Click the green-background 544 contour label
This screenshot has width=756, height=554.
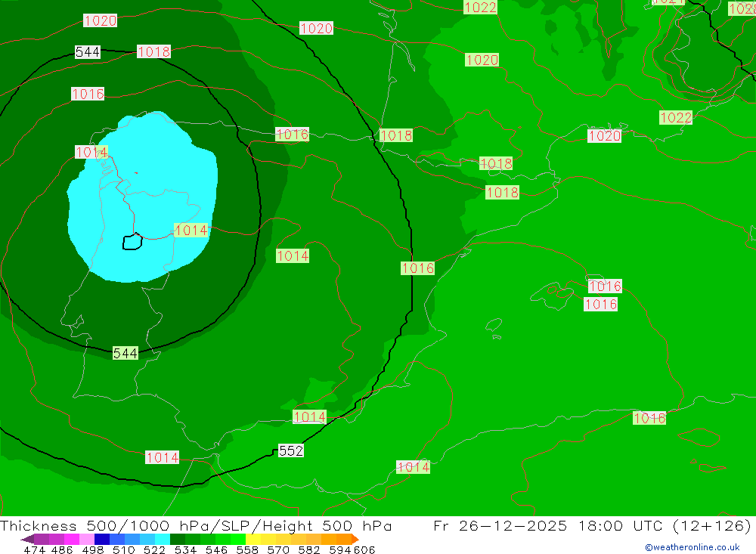125,353
